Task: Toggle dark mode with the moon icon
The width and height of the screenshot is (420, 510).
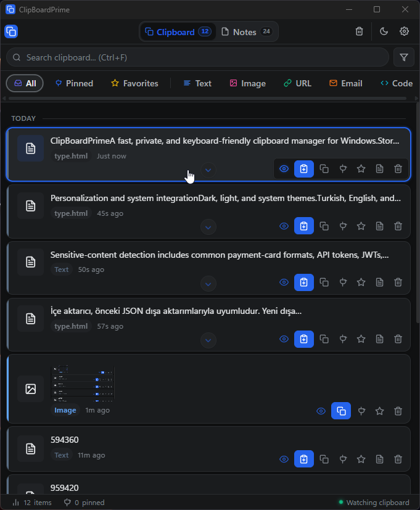Action: (x=384, y=31)
